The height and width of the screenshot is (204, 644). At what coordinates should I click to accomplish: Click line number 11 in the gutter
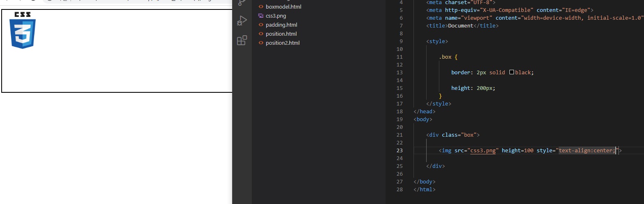pos(400,57)
